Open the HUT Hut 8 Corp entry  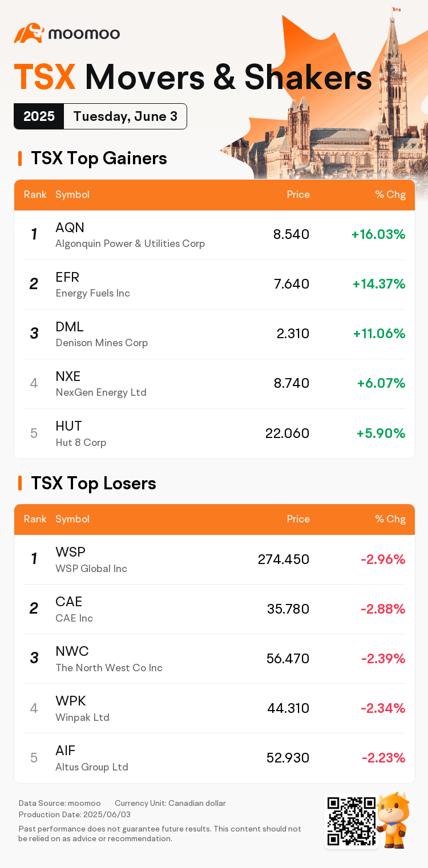click(214, 433)
